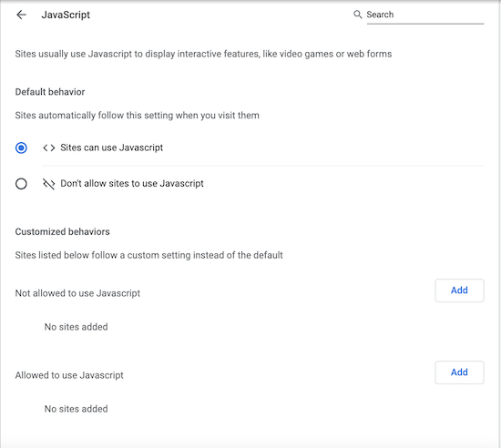The width and height of the screenshot is (501, 448).
Task: Click the Customized behaviors heading
Action: click(x=62, y=231)
